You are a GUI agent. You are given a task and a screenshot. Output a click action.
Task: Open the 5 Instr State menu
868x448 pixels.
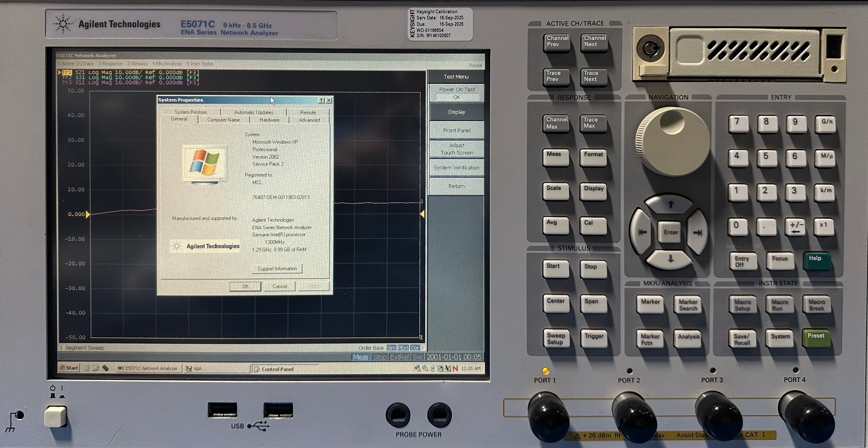pyautogui.click(x=200, y=64)
